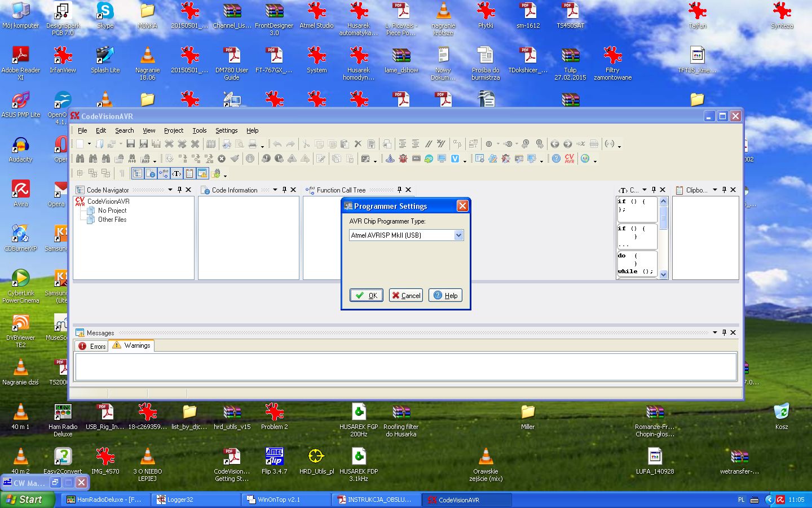
Task: Click the chip programmer toolbar icon
Action: 416,159
